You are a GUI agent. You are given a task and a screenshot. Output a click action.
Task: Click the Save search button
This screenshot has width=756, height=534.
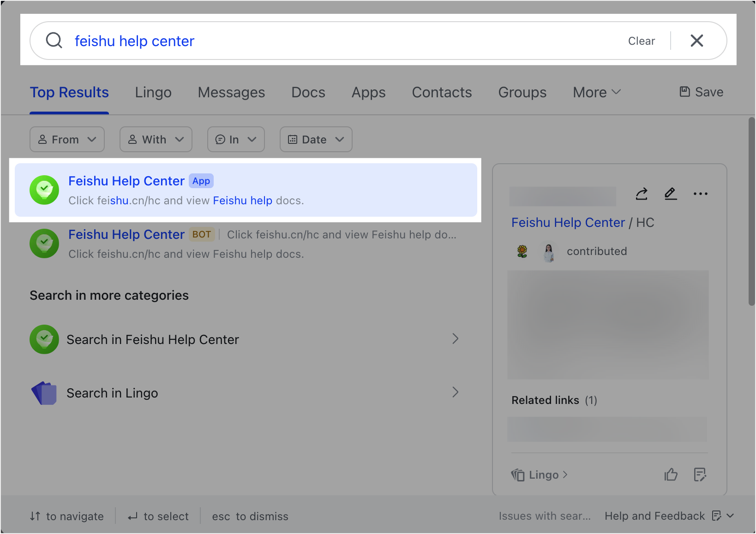click(701, 92)
